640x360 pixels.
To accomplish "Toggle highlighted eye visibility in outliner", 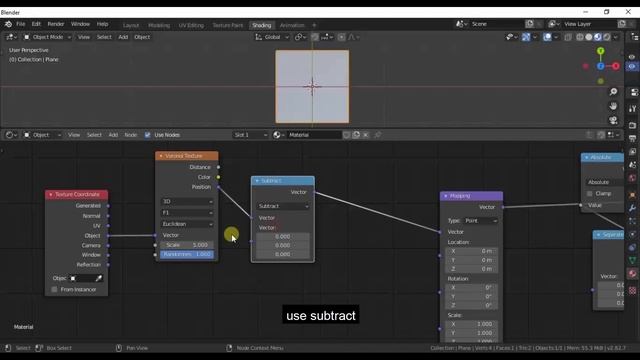I will point(632,67).
